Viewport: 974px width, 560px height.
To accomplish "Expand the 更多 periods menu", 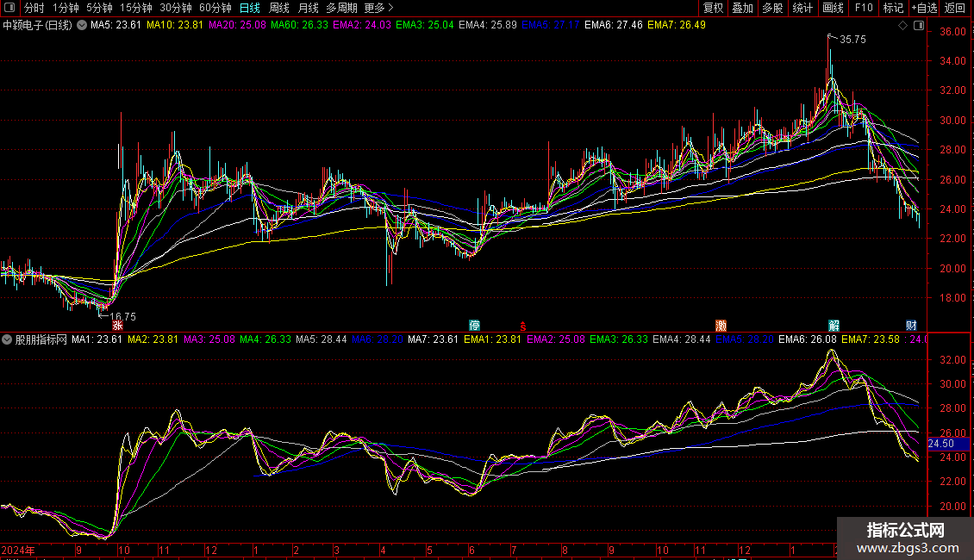I will click(x=378, y=8).
